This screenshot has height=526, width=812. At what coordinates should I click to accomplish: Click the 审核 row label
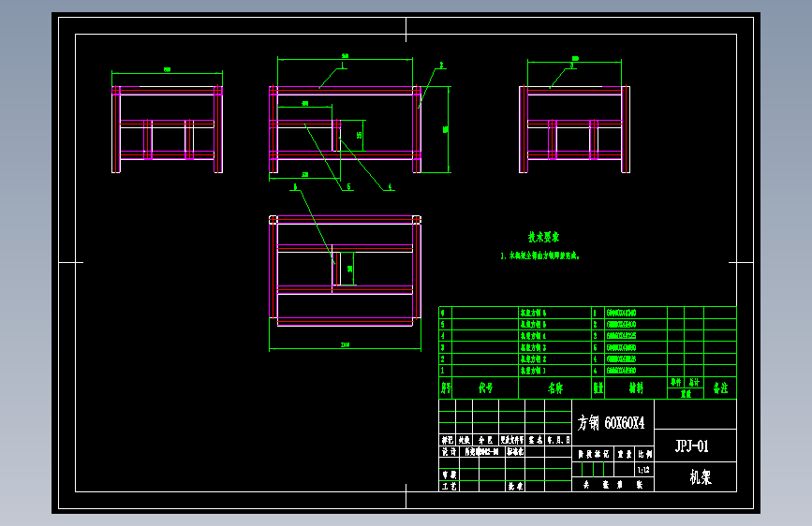tap(449, 475)
